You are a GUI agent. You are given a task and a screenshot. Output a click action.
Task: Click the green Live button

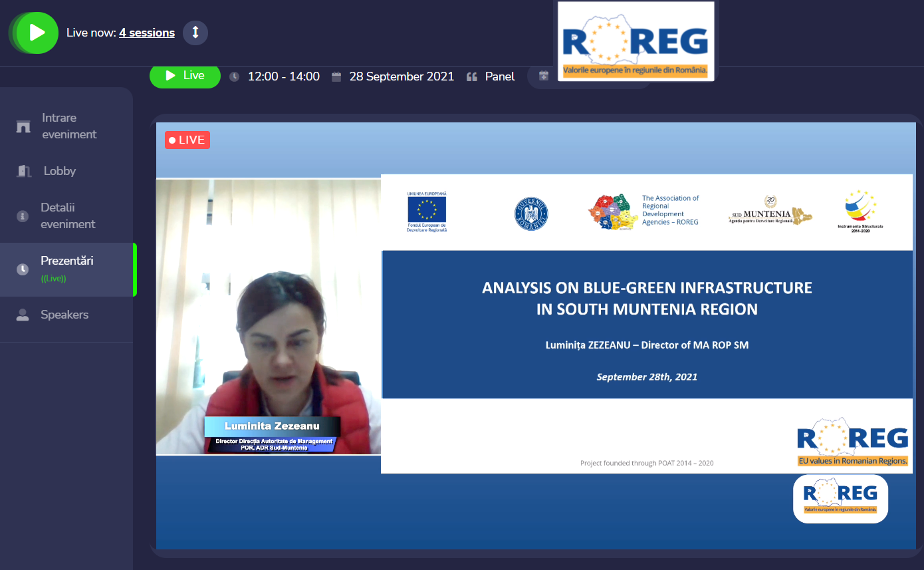(185, 76)
